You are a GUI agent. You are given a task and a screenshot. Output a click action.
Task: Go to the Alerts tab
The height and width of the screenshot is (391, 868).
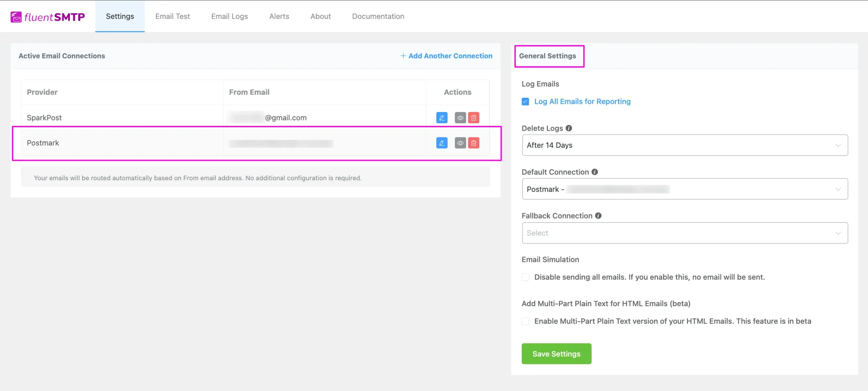(x=279, y=16)
